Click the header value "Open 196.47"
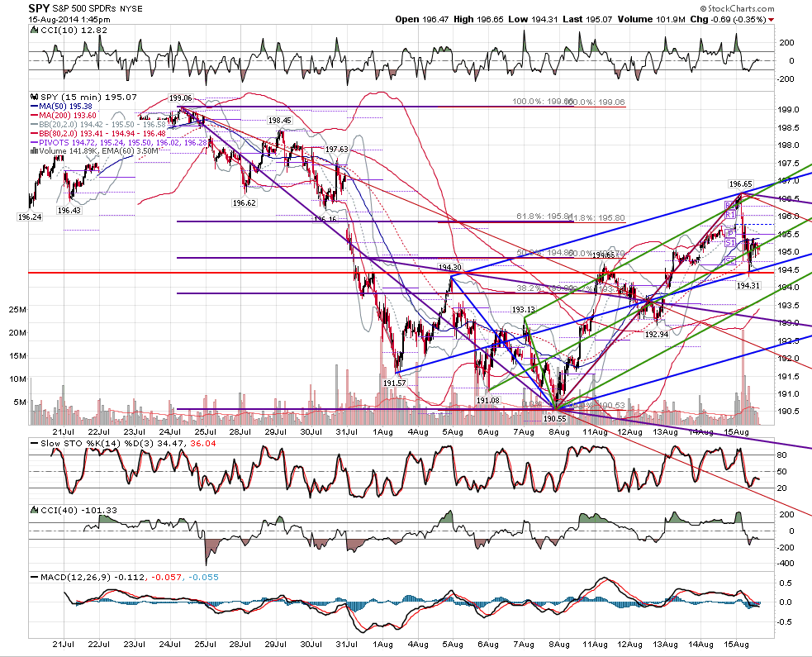The image size is (812, 657). click(x=422, y=19)
